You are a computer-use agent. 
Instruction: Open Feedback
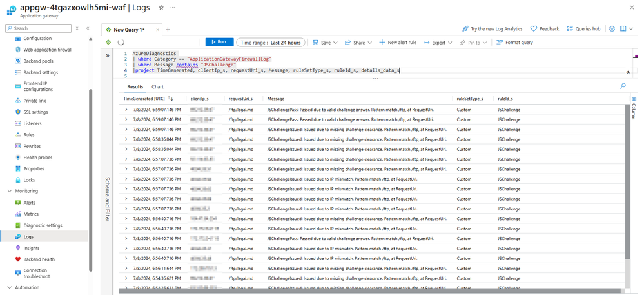pyautogui.click(x=545, y=29)
